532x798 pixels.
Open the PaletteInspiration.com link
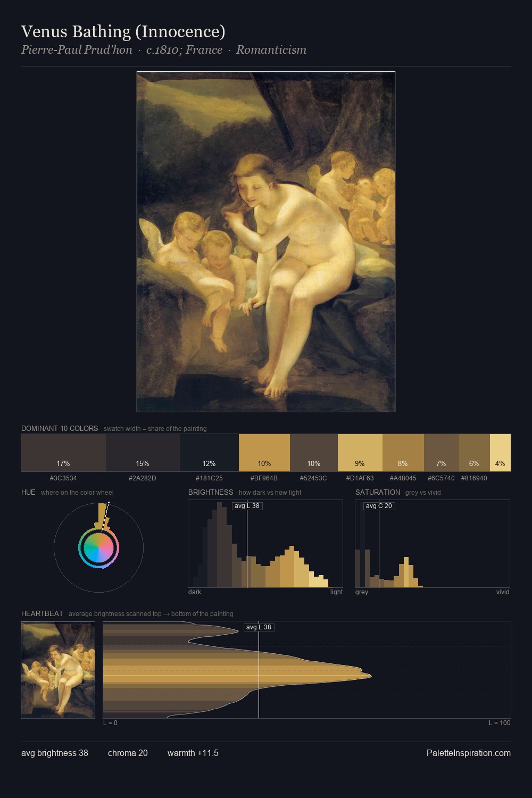(x=469, y=753)
